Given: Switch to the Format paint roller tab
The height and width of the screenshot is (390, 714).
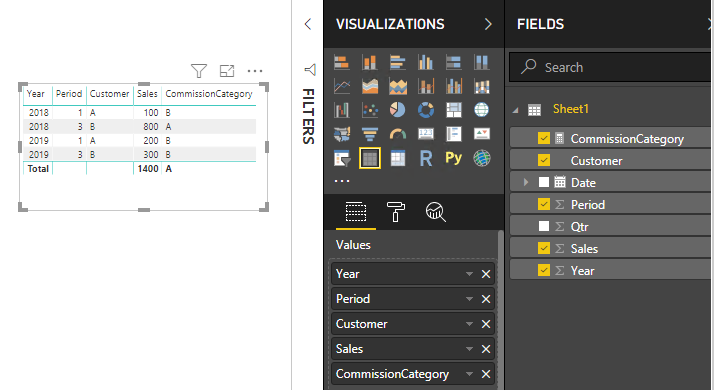Looking at the screenshot, I should [395, 212].
